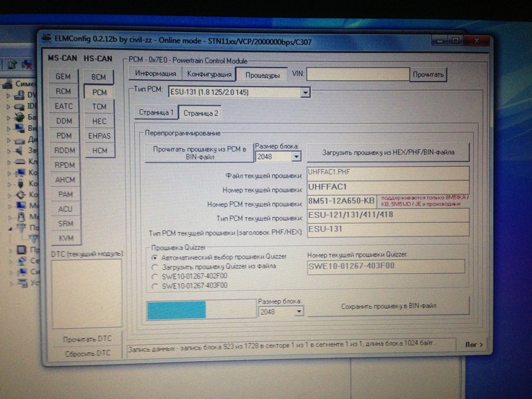Choose load Quizzer firmware from file radio
The width and height of the screenshot is (532, 399).
155,267
